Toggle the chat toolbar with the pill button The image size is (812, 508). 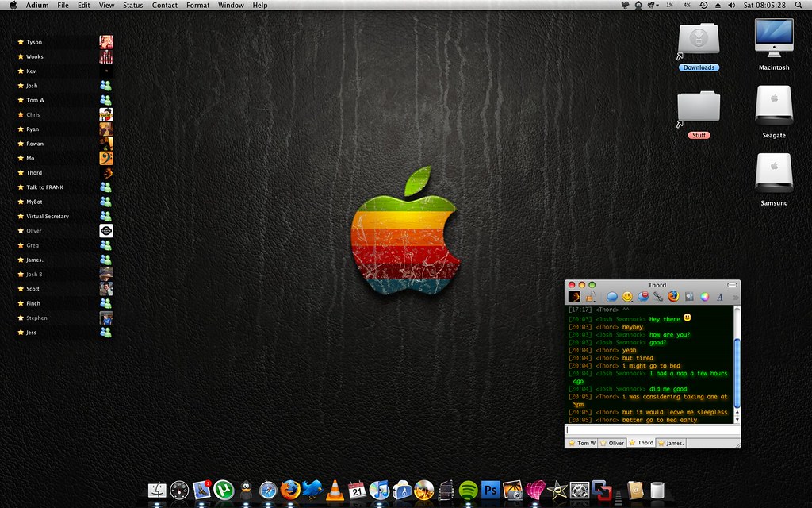click(x=732, y=285)
